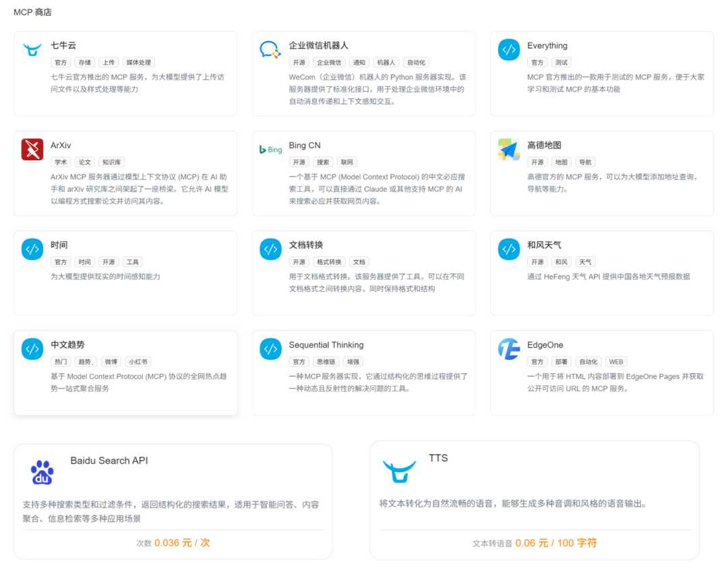Open the EdgeOne card title
Screen dimensions: 728x572
[x=545, y=345]
